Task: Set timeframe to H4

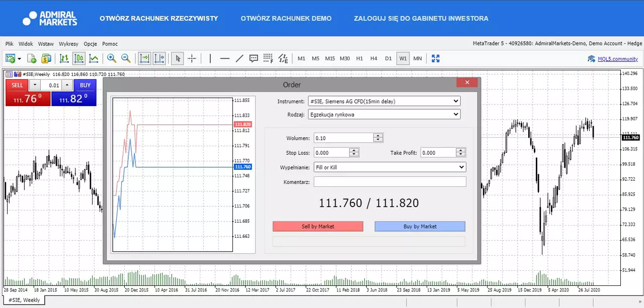Action: [x=374, y=58]
